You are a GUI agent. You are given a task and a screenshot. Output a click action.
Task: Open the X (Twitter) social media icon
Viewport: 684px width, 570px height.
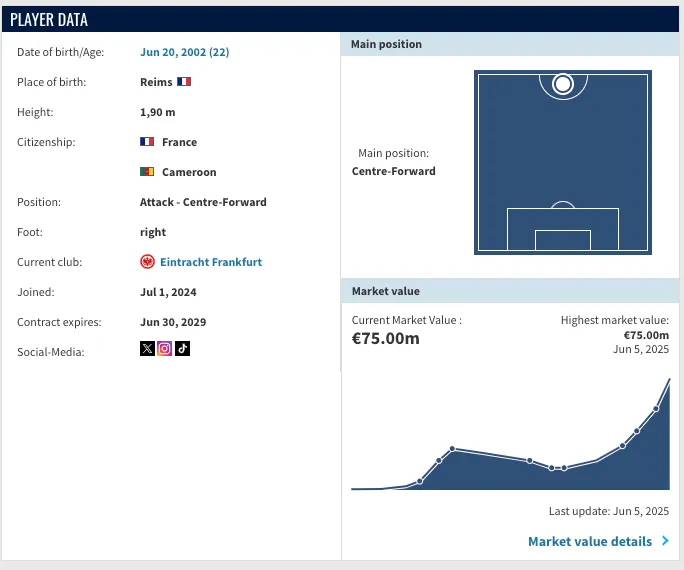147,349
